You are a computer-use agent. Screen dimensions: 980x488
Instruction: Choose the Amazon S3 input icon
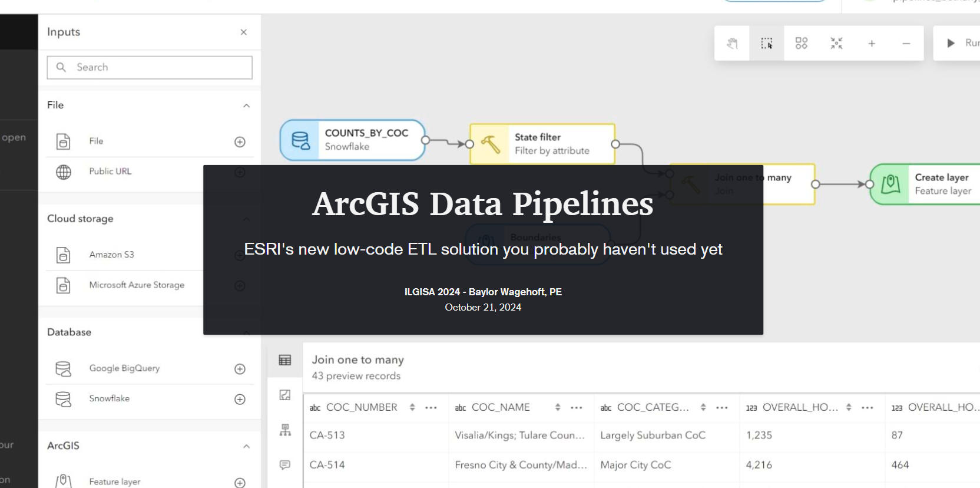[63, 255]
